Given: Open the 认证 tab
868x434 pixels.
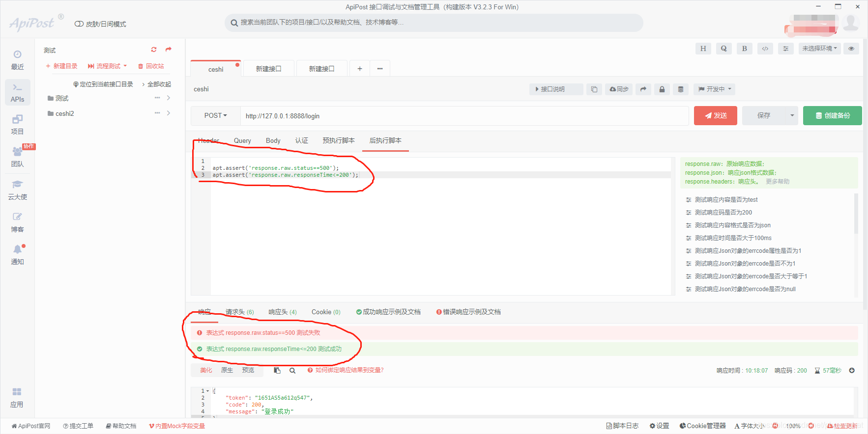Looking at the screenshot, I should [x=302, y=141].
